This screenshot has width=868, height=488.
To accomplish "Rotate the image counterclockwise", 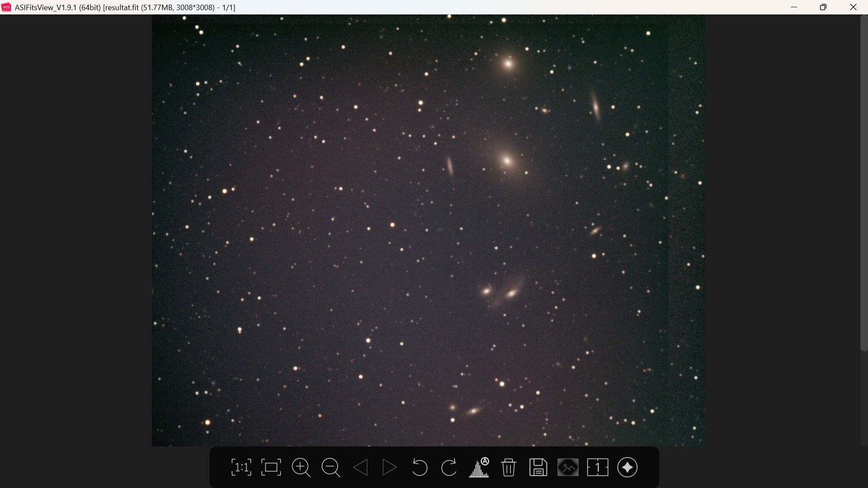I will [419, 467].
